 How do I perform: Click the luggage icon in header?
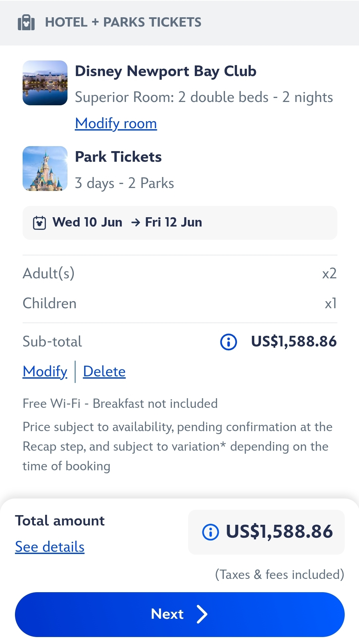point(26,23)
